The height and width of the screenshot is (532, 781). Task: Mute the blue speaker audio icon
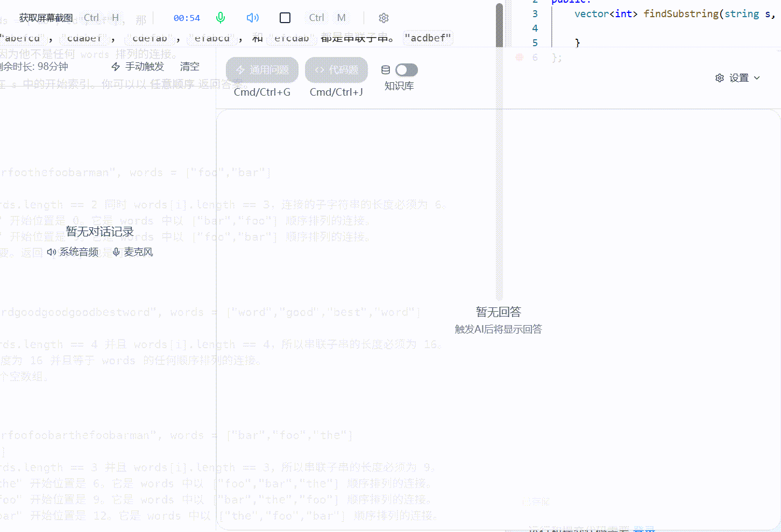[x=252, y=18]
